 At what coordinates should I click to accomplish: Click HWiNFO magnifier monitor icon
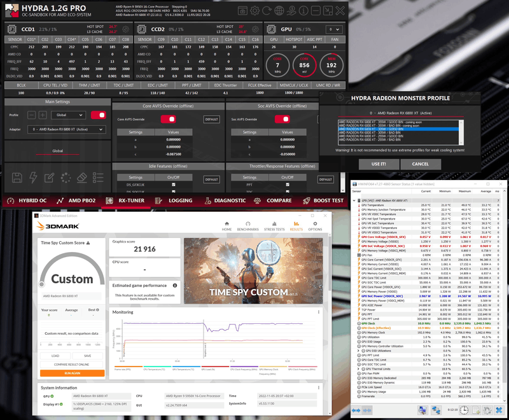[x=422, y=410]
